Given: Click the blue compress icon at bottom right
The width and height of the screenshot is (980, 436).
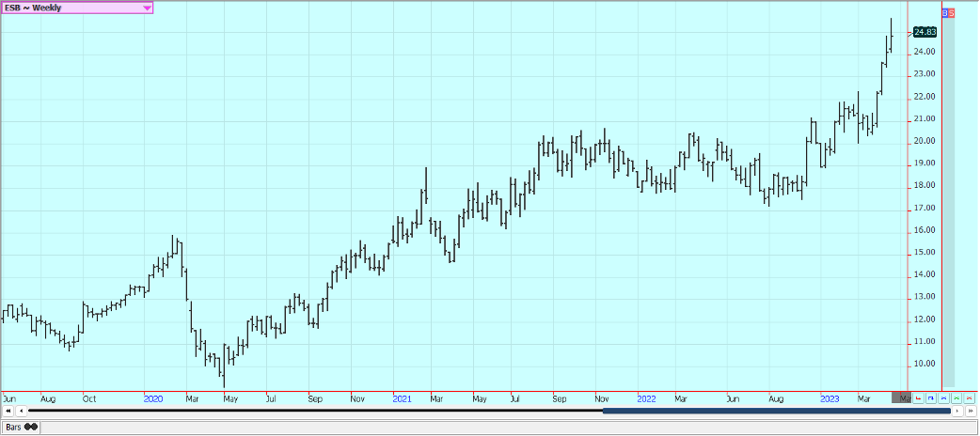Looking at the screenshot, I should point(943,399).
